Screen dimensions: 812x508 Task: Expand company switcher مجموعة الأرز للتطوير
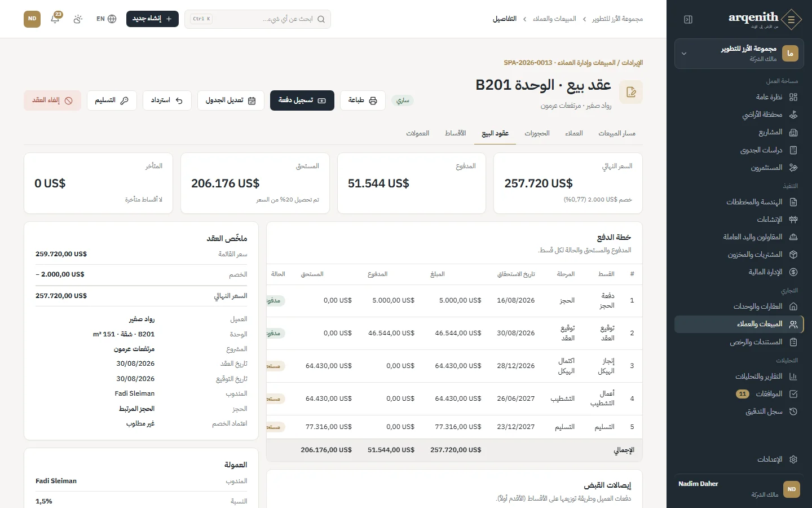point(739,54)
